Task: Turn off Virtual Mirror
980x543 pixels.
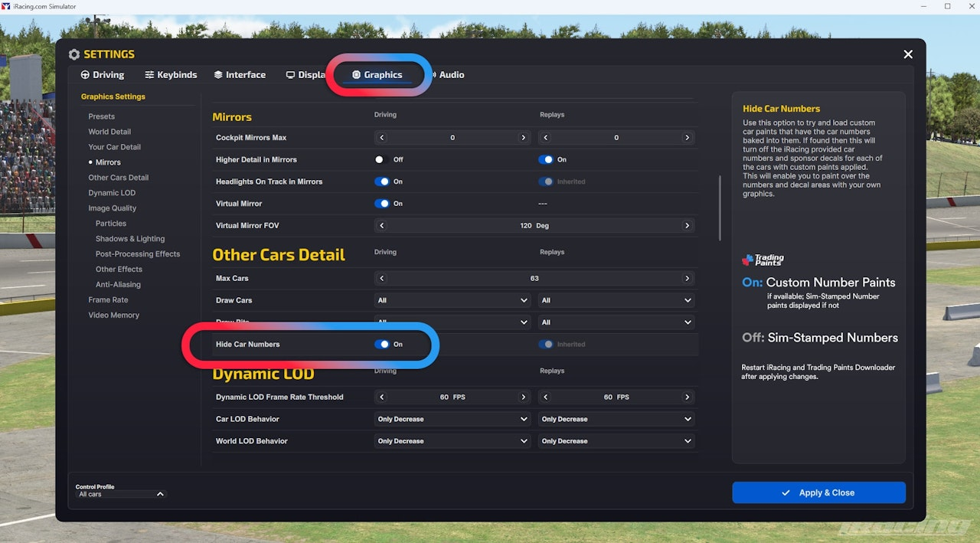Action: pos(382,204)
